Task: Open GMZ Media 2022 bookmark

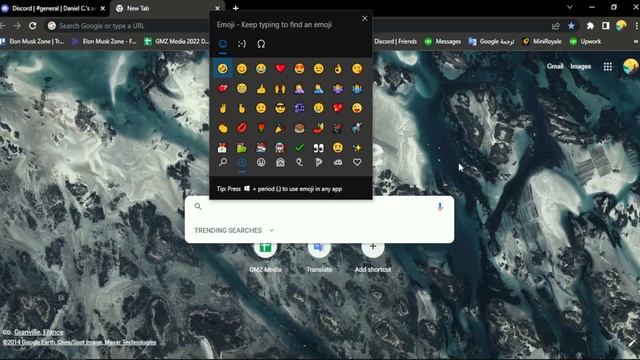Action: [177, 42]
